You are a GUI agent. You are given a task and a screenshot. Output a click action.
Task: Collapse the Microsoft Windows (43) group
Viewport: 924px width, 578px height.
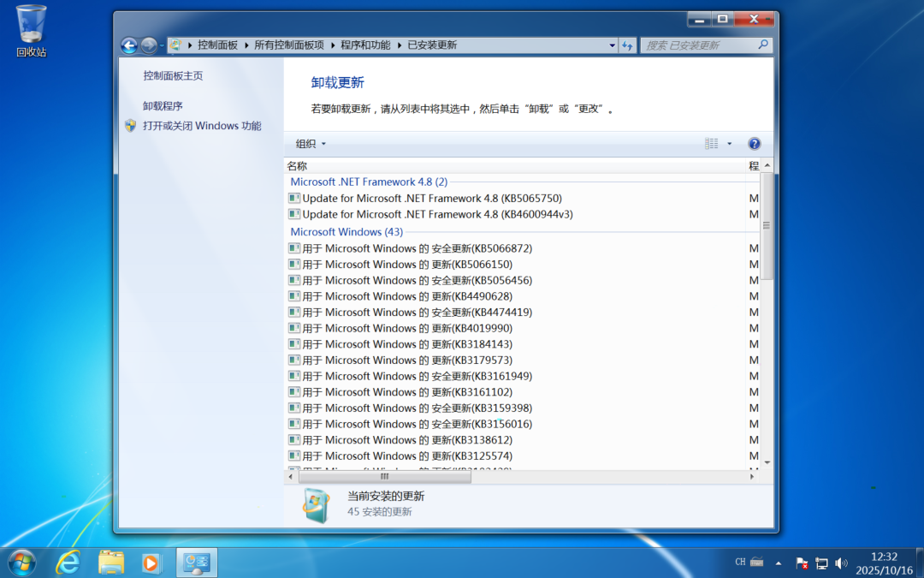[346, 232]
